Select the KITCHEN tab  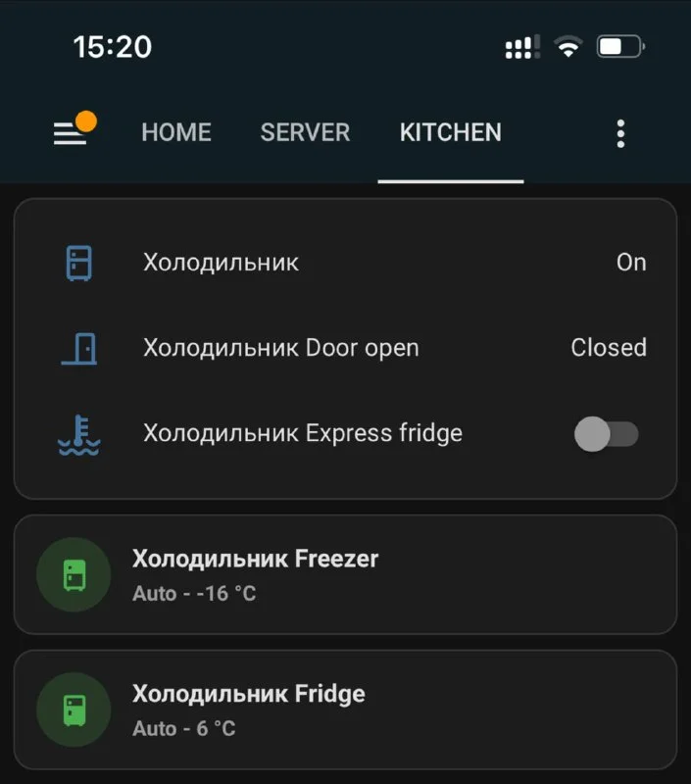point(451,132)
